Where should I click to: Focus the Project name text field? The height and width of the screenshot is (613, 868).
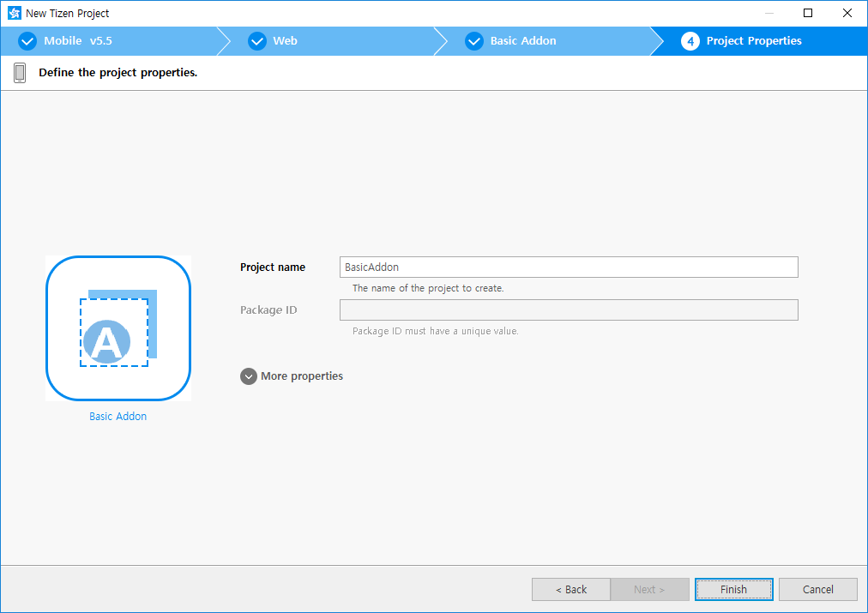[x=569, y=267]
